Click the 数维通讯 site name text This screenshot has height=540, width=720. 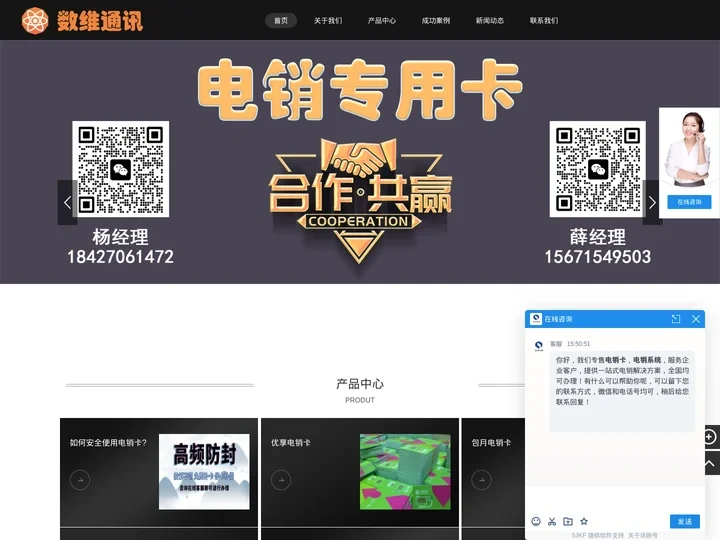100,21
